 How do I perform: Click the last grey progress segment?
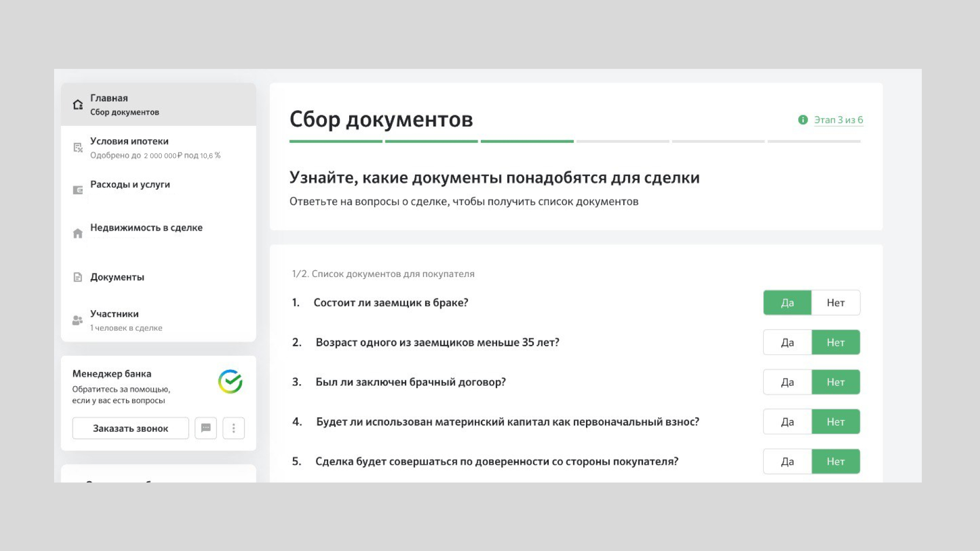point(814,141)
